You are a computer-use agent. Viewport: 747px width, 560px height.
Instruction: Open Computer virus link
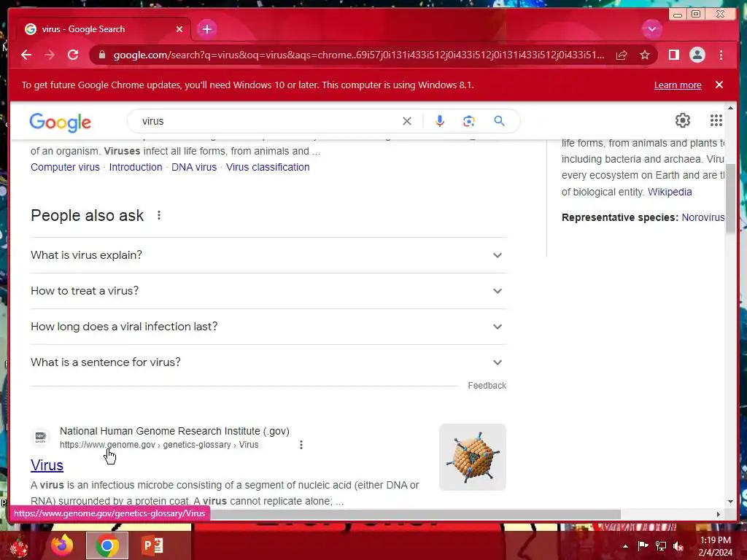(x=65, y=167)
